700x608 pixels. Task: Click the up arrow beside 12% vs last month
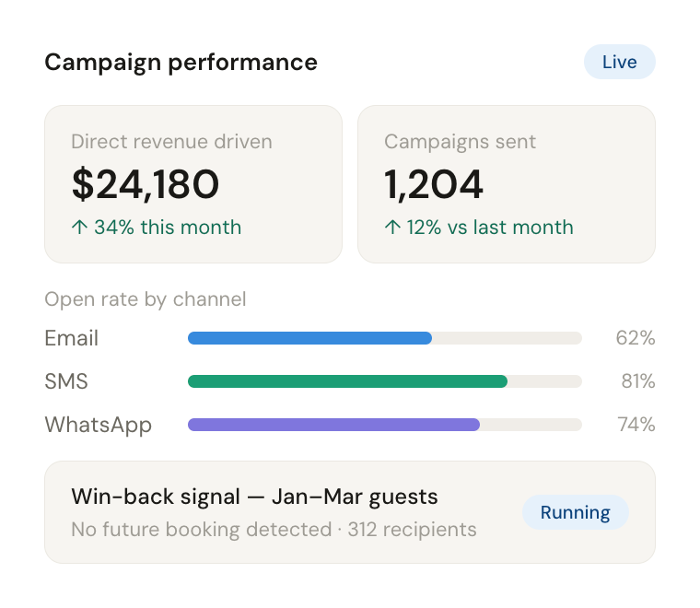(392, 228)
